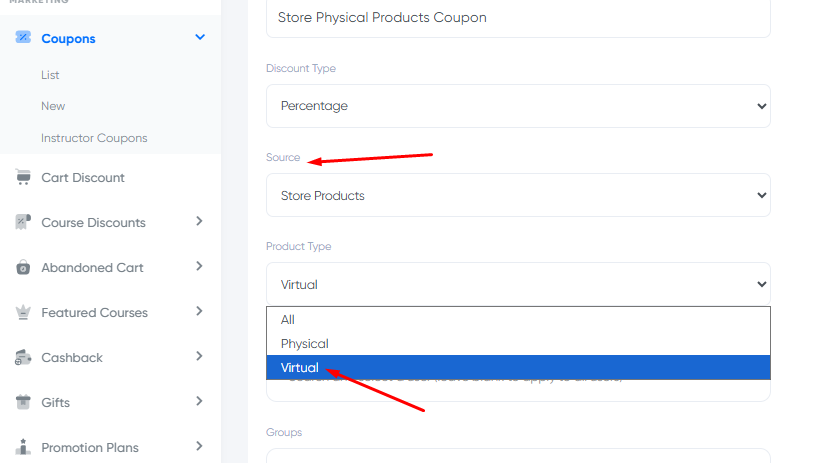Click the Cart Discount cart icon
Viewport: 835px width, 463px height.
(x=23, y=177)
